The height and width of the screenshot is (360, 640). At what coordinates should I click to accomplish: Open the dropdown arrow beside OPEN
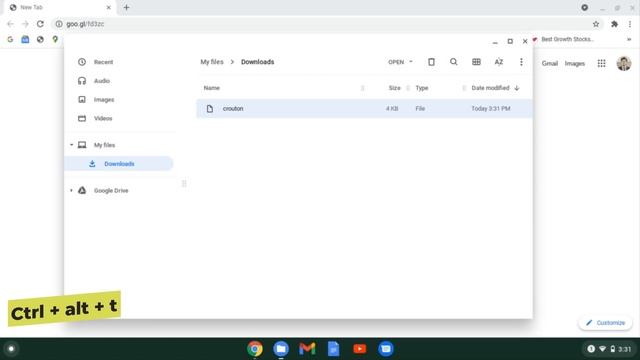click(x=411, y=62)
